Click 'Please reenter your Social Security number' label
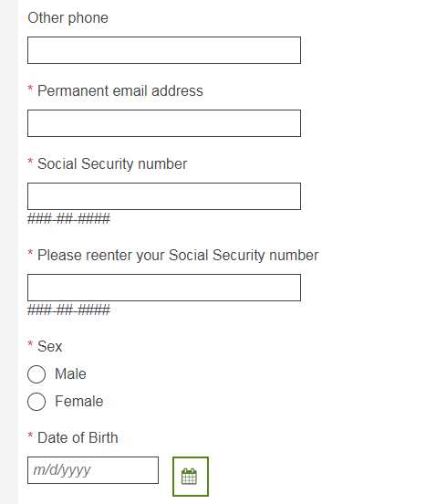The image size is (436, 504). tap(178, 256)
